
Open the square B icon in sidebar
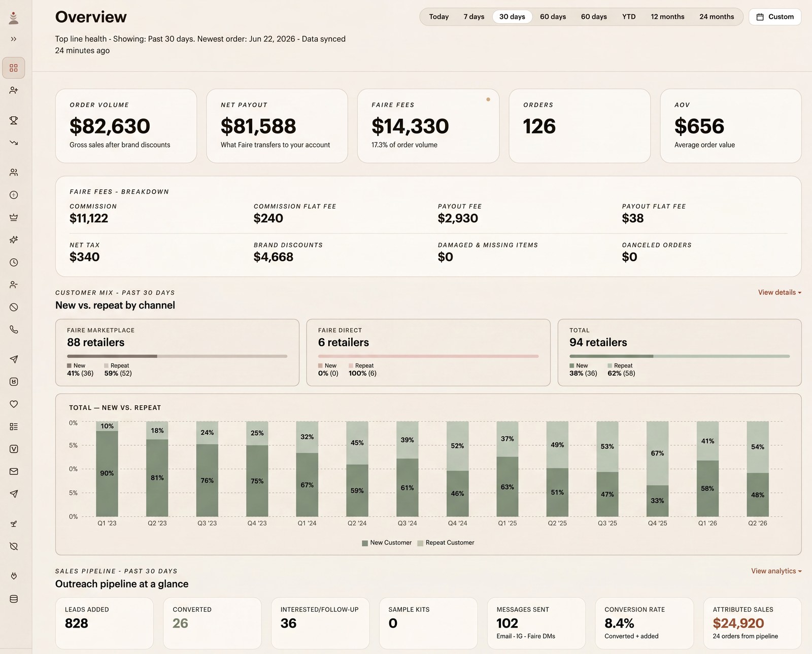click(14, 382)
